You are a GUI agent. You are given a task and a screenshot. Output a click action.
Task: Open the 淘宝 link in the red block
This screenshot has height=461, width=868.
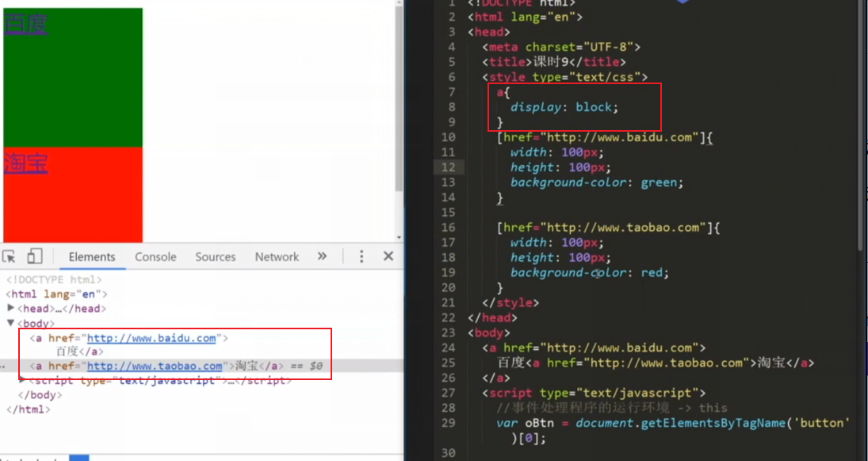point(25,163)
